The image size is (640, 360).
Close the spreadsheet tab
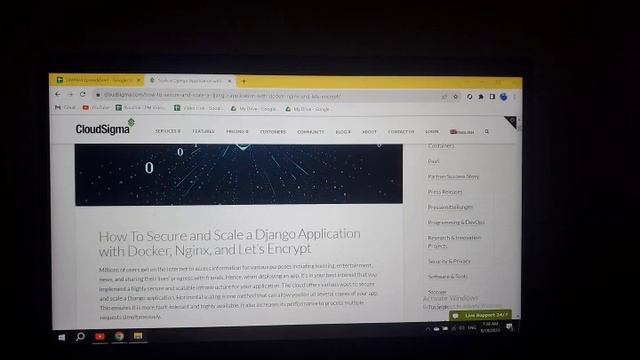138,80
